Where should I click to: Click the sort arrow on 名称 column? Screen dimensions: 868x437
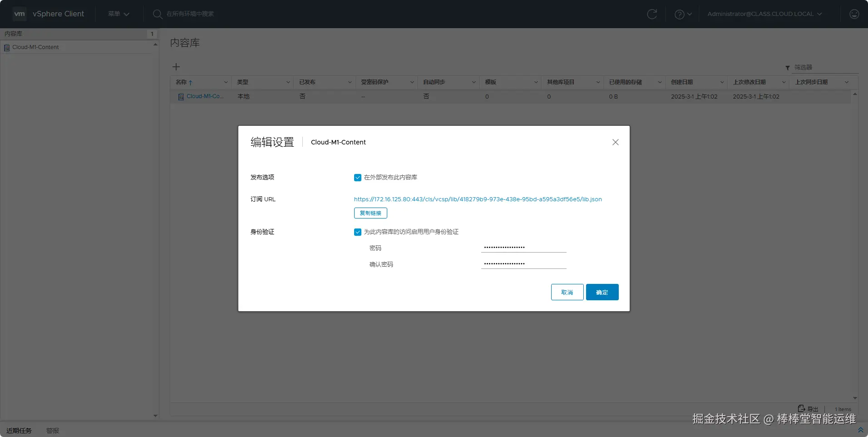(191, 82)
